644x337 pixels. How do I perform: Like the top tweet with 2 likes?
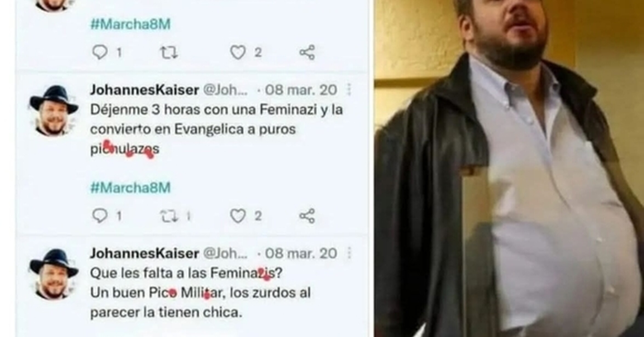(x=238, y=52)
